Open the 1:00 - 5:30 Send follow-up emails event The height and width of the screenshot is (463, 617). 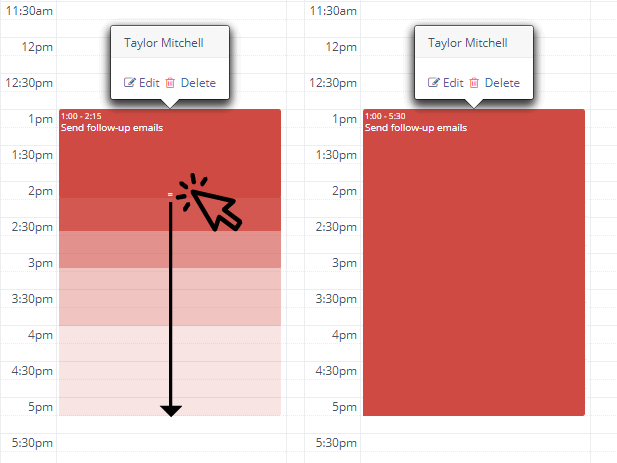click(x=474, y=262)
